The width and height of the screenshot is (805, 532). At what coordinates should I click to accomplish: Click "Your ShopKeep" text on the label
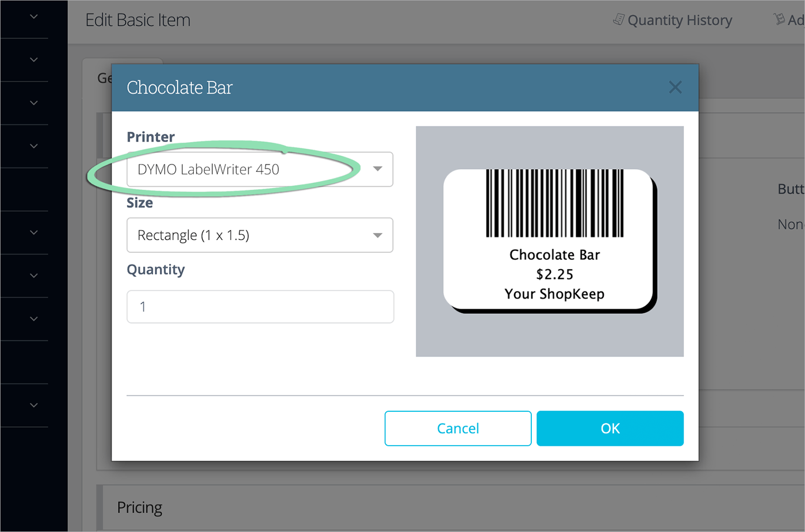click(554, 294)
